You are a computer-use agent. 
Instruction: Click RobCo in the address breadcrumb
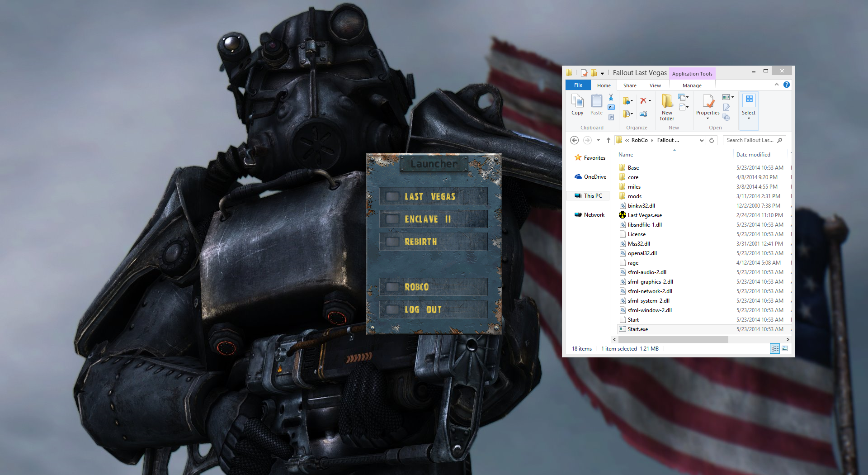point(639,140)
